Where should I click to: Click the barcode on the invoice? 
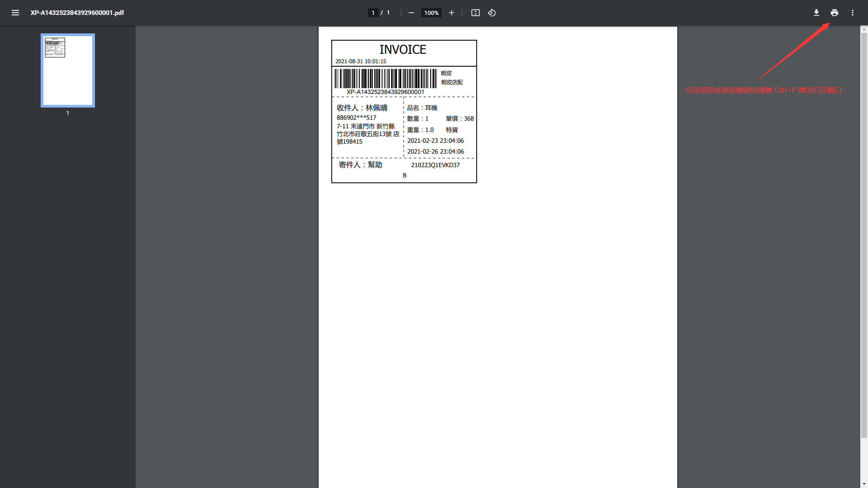point(385,79)
